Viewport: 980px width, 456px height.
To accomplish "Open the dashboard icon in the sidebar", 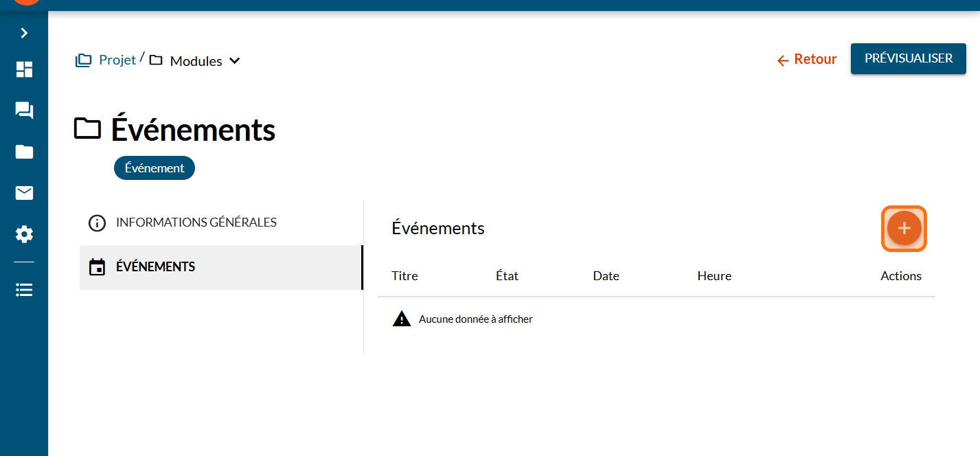I will 24,69.
